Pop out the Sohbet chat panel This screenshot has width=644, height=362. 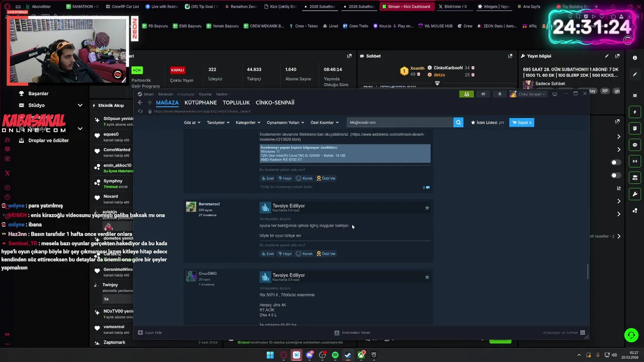pos(510,56)
